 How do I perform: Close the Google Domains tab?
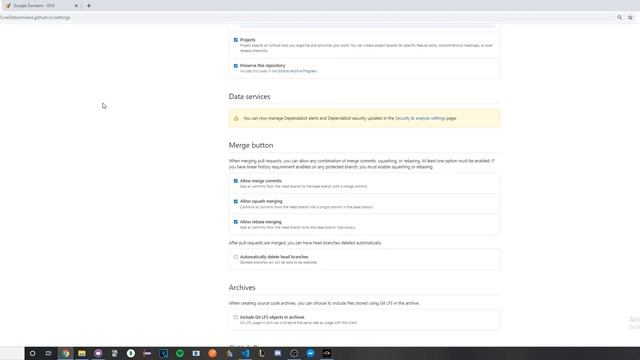coord(76,6)
